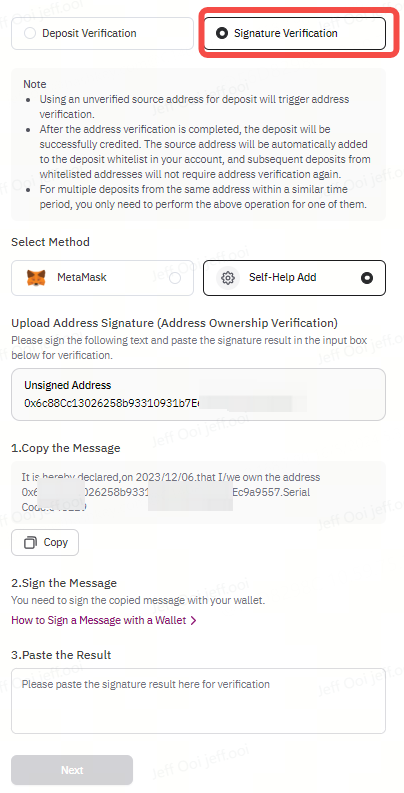404x793 pixels.
Task: Click the Self-Help Add label text
Action: point(283,277)
